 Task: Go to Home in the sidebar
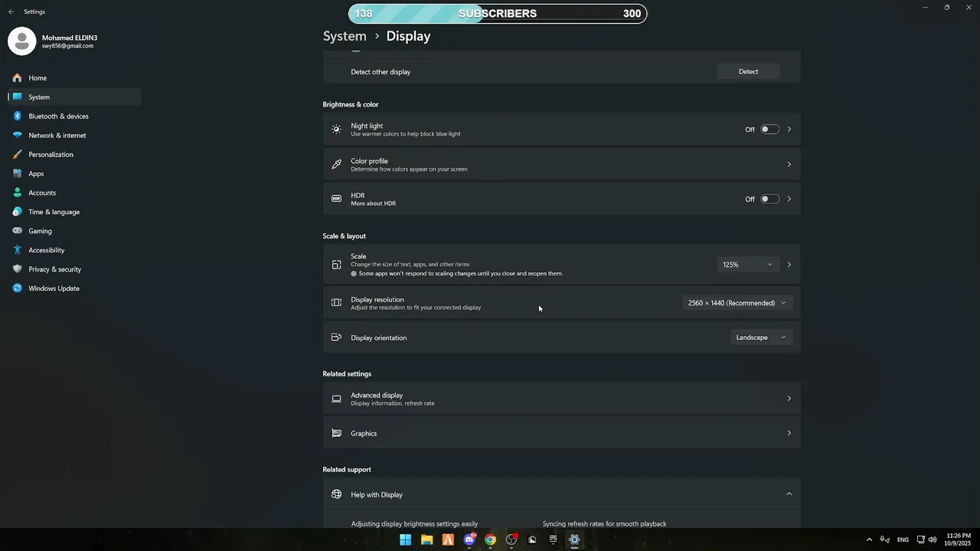coord(74,78)
